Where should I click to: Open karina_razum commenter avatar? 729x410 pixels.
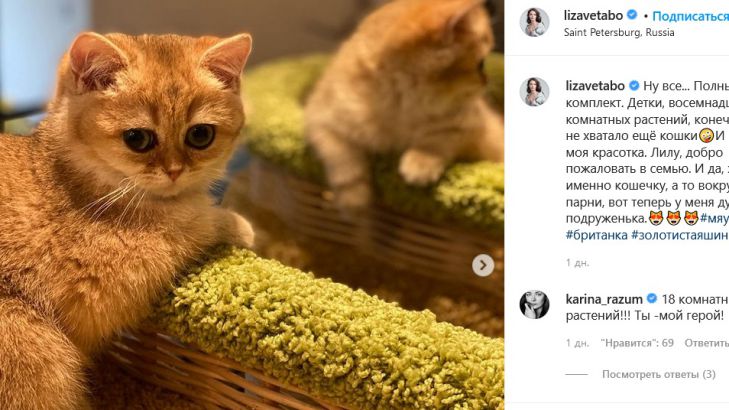534,303
